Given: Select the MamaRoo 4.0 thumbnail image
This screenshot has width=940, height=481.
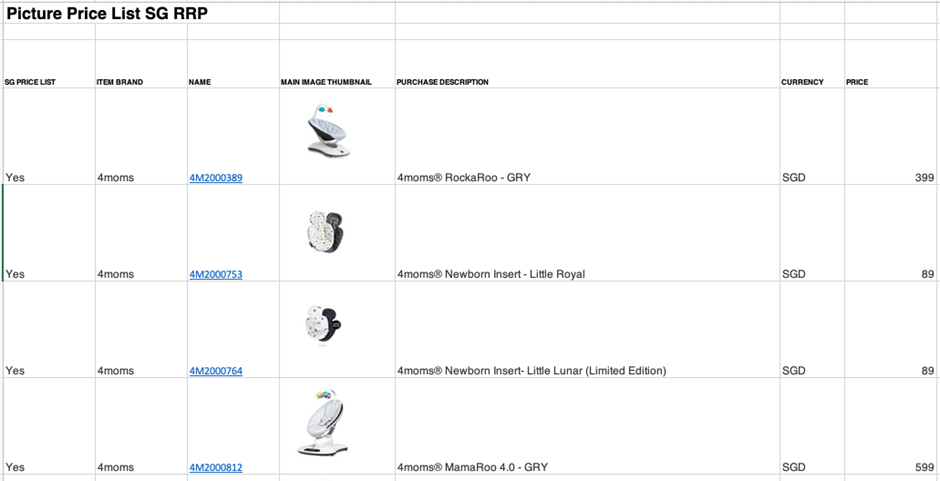Looking at the screenshot, I should point(323,422).
